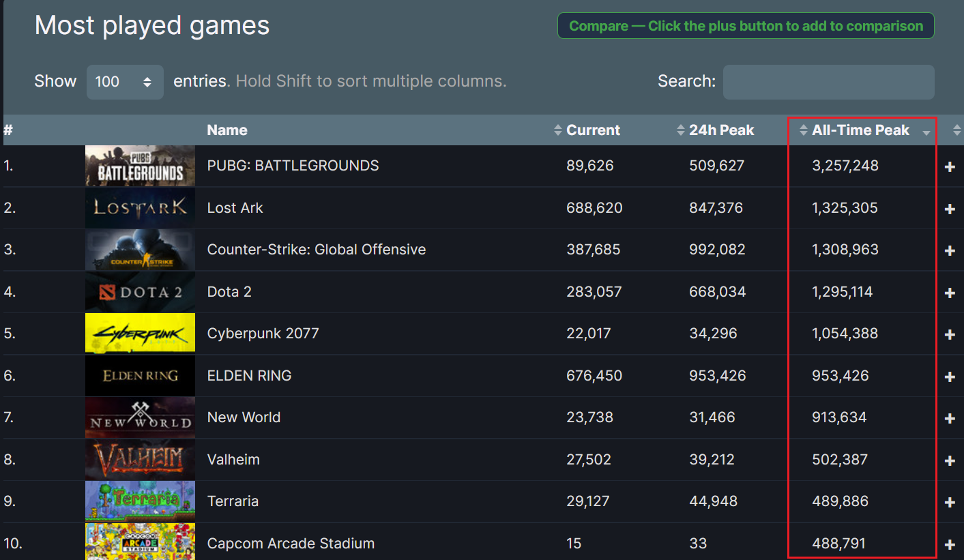This screenshot has width=964, height=560.
Task: Open the Capcom Arcade Stadium name link
Action: tap(291, 544)
